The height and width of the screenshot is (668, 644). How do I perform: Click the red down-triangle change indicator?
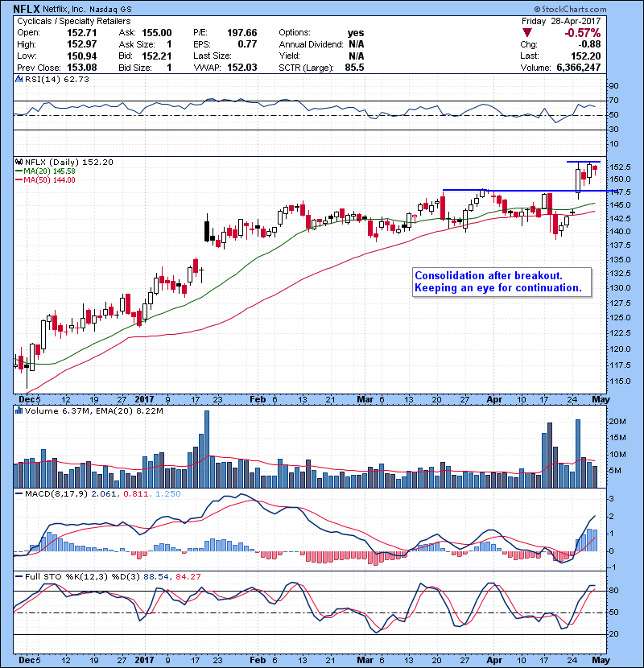527,33
